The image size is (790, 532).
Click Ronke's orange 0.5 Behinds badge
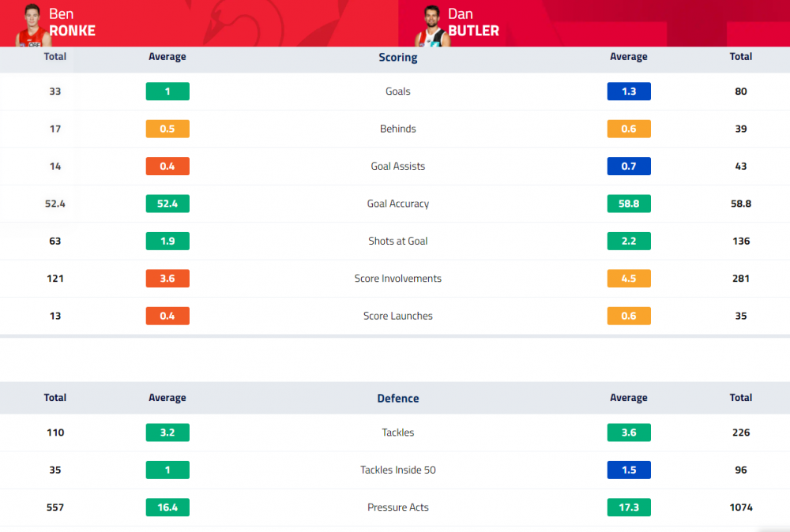click(x=167, y=129)
